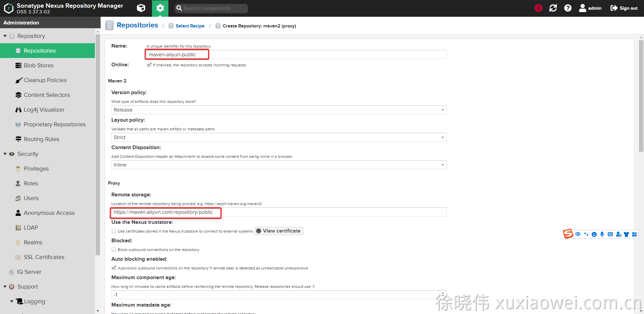Viewport: 644px width, 314px height.
Task: Click the microphone icon in IME toolbar
Action: 602,234
